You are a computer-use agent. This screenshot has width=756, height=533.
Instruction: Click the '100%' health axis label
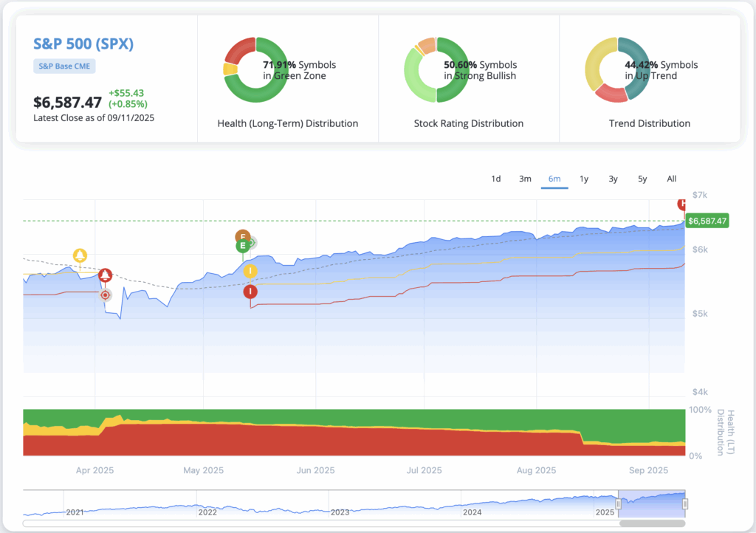coord(700,410)
